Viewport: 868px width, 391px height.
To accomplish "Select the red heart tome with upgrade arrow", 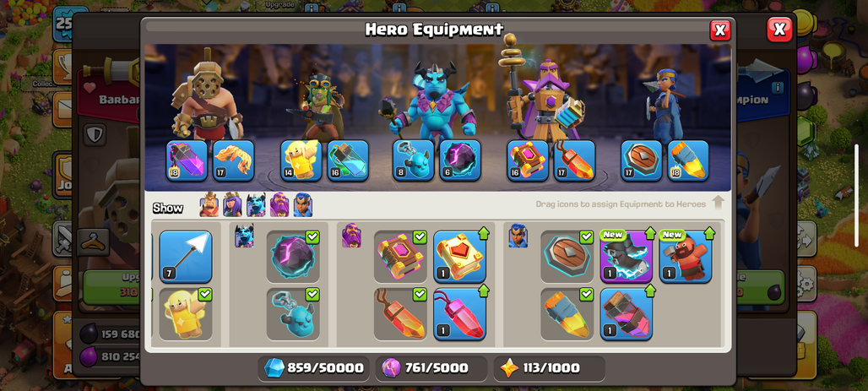I will (x=459, y=257).
